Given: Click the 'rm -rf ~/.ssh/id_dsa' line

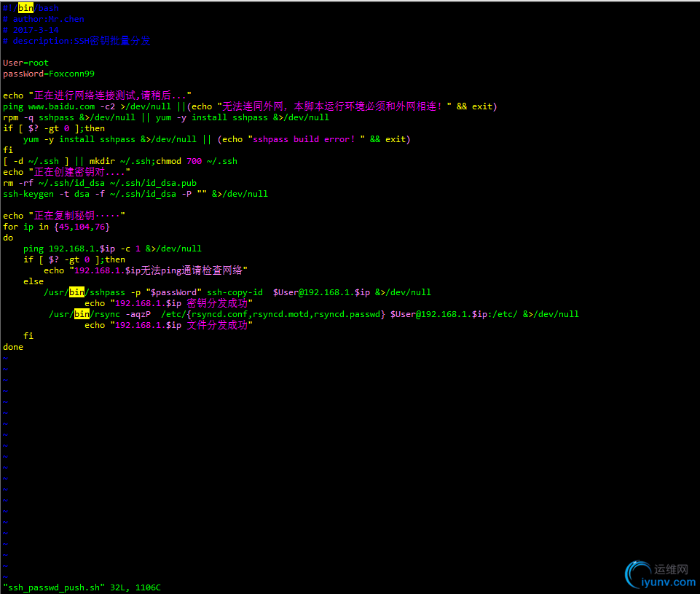Looking at the screenshot, I should [100, 183].
